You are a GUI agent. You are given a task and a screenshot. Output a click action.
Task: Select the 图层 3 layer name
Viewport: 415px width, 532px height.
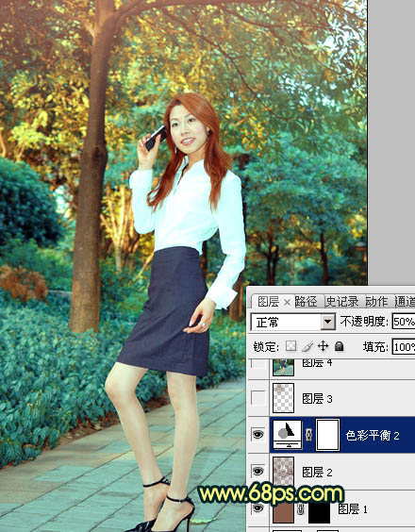tap(317, 398)
